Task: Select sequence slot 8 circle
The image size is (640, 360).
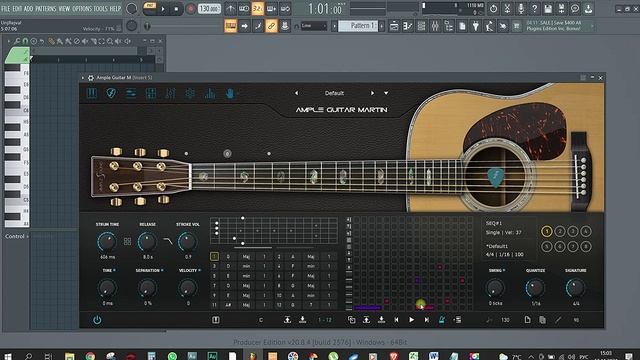Action: click(x=586, y=247)
